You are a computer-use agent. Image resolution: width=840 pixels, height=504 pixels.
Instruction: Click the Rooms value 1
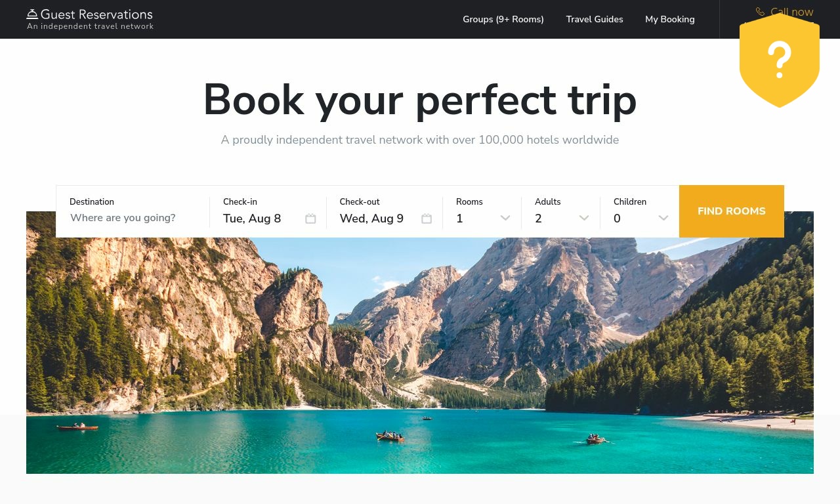coord(459,219)
